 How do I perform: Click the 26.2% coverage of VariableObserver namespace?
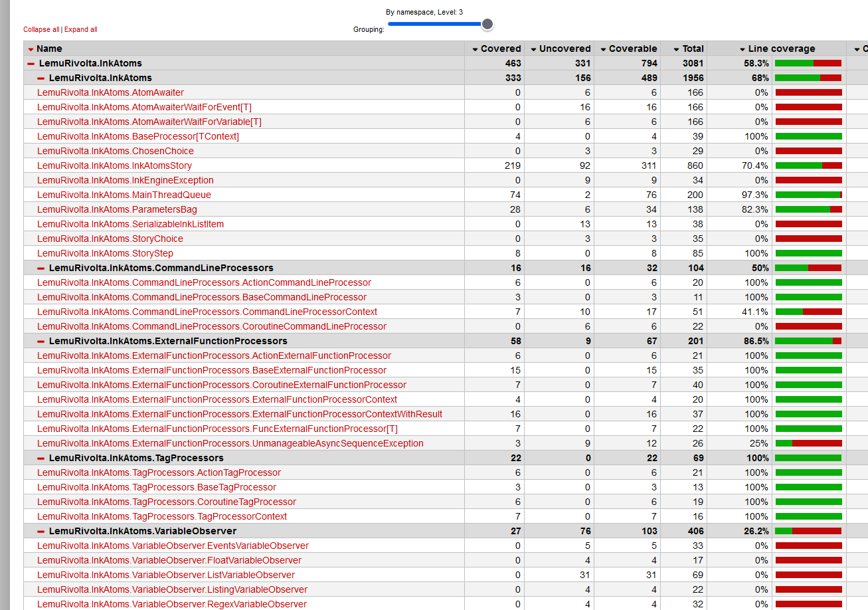pos(755,531)
